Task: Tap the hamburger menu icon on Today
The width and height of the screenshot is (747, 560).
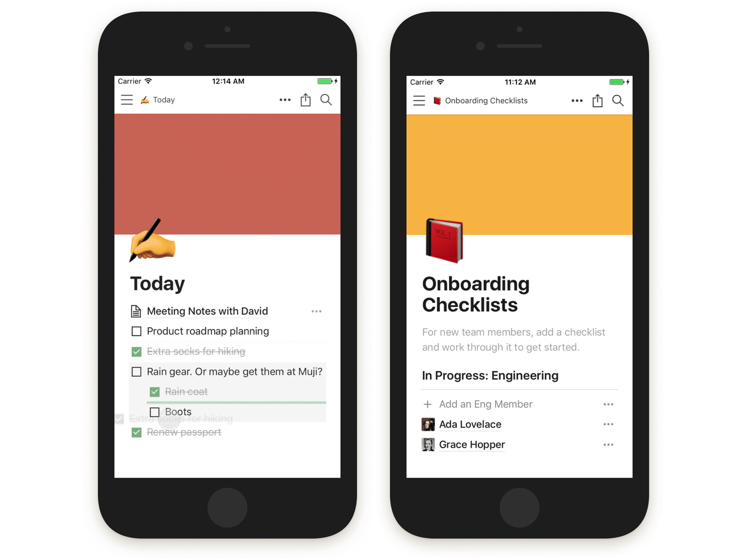Action: tap(128, 100)
